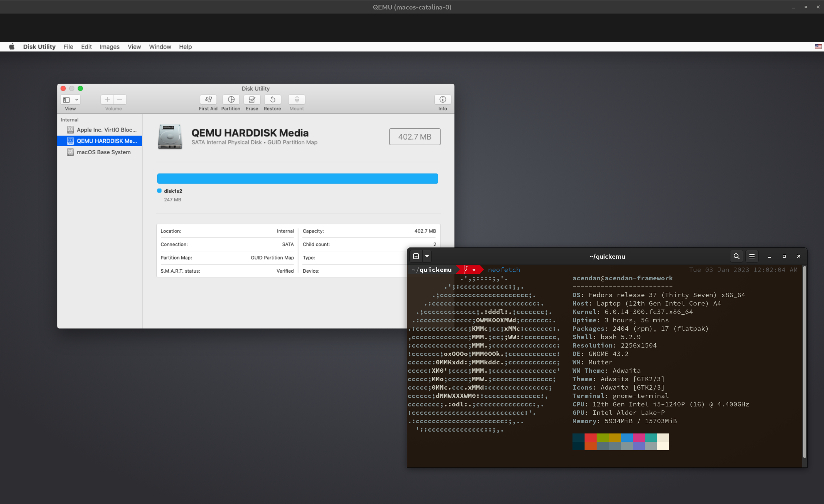The height and width of the screenshot is (504, 824).
Task: Click the green zoom window light
Action: pos(80,88)
